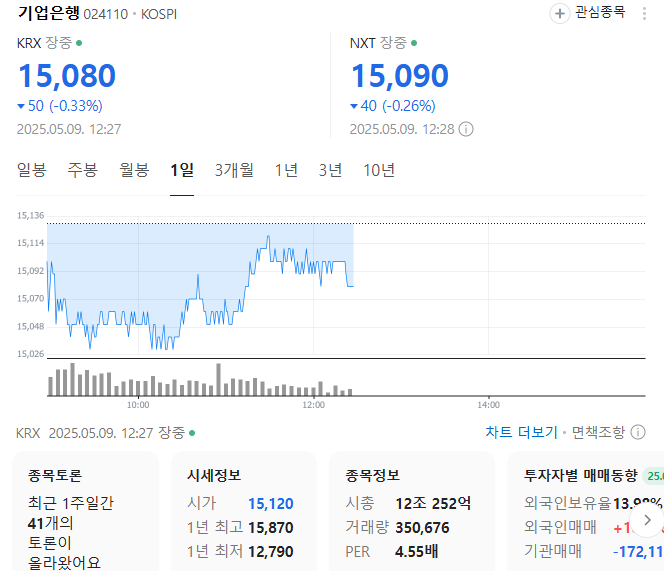The width and height of the screenshot is (664, 571).
Task: Open 투자자별 매매동향 card heading
Action: (x=581, y=475)
